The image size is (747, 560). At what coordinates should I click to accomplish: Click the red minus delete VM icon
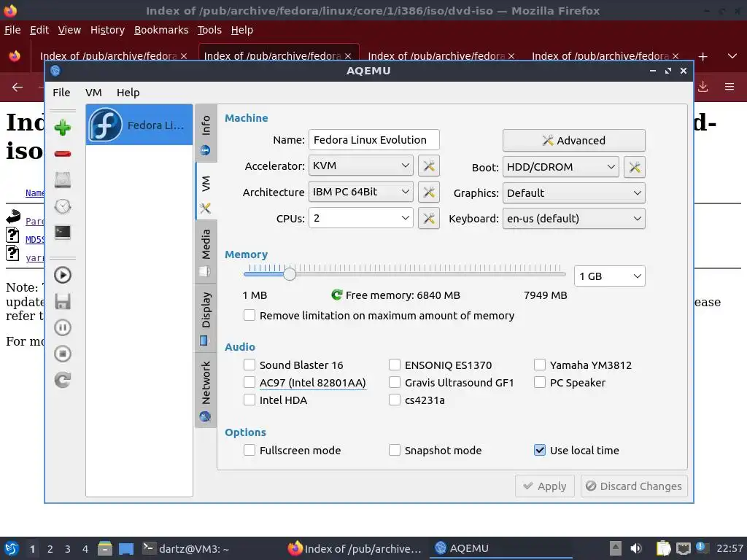[63, 154]
